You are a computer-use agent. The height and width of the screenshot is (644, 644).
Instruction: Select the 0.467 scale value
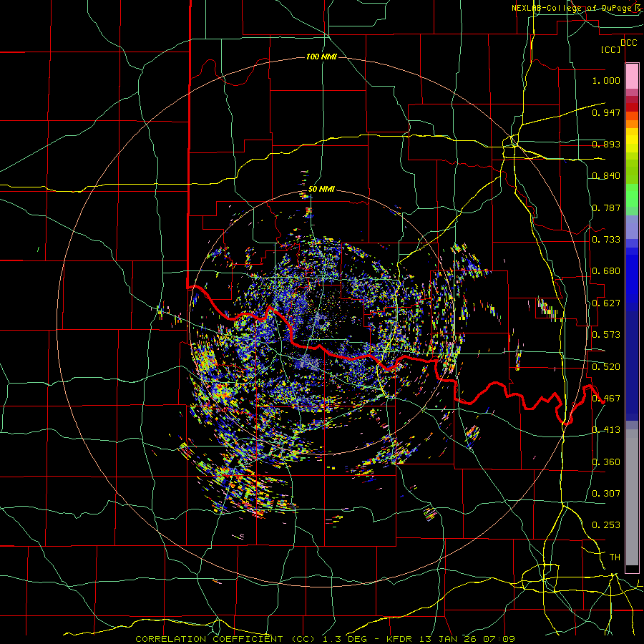click(x=606, y=399)
